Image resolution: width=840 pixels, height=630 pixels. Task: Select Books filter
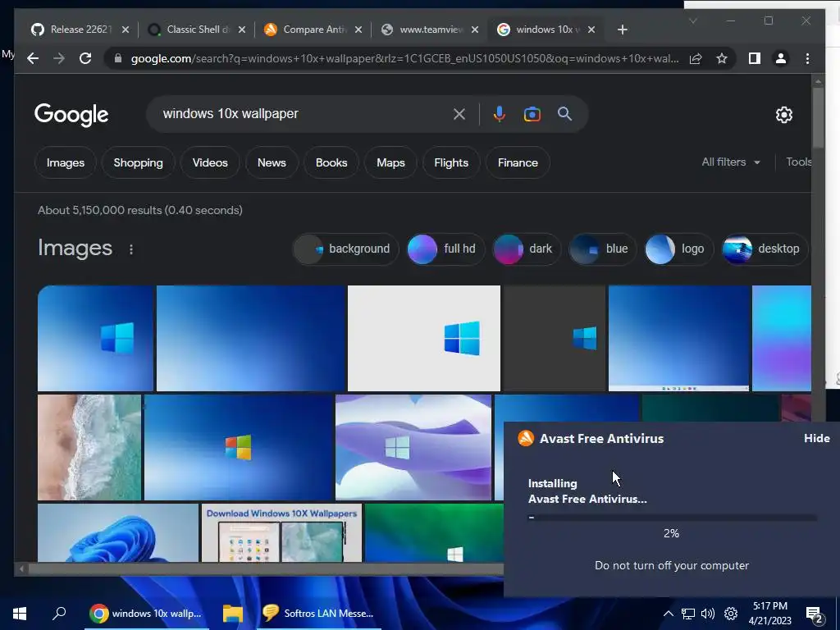[331, 162]
